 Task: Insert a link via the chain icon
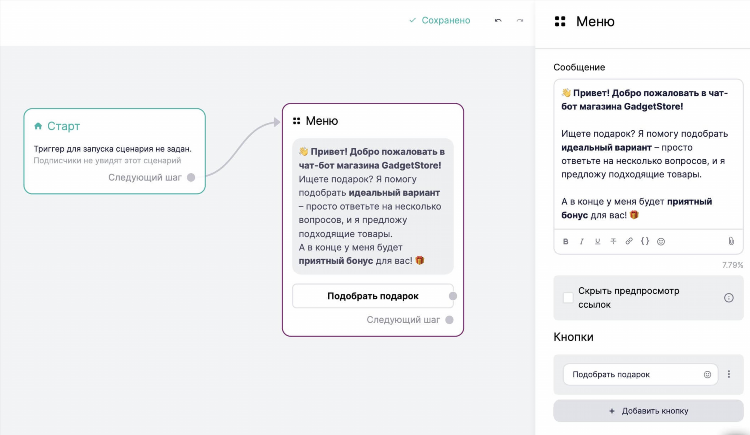tap(629, 241)
